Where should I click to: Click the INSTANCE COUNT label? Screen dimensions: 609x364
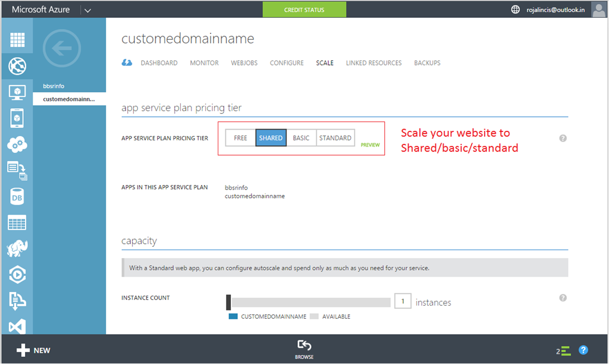(146, 298)
